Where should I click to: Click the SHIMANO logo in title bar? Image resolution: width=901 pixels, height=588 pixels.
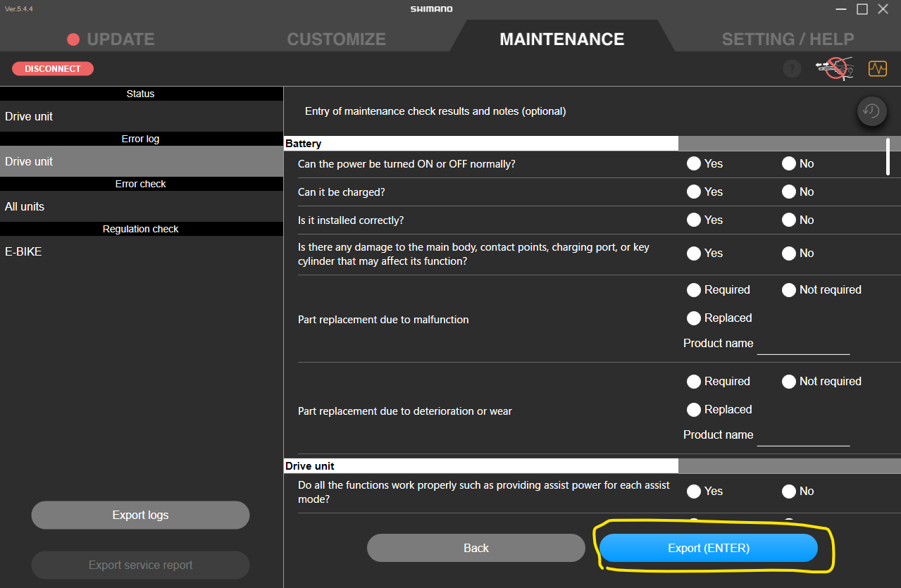431,9
